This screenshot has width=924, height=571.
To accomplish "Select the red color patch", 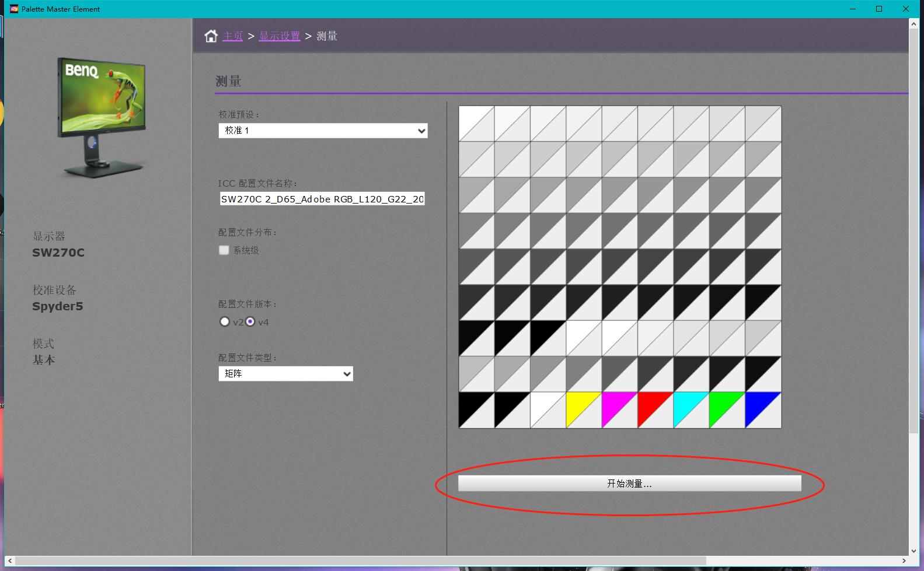I will pos(655,410).
